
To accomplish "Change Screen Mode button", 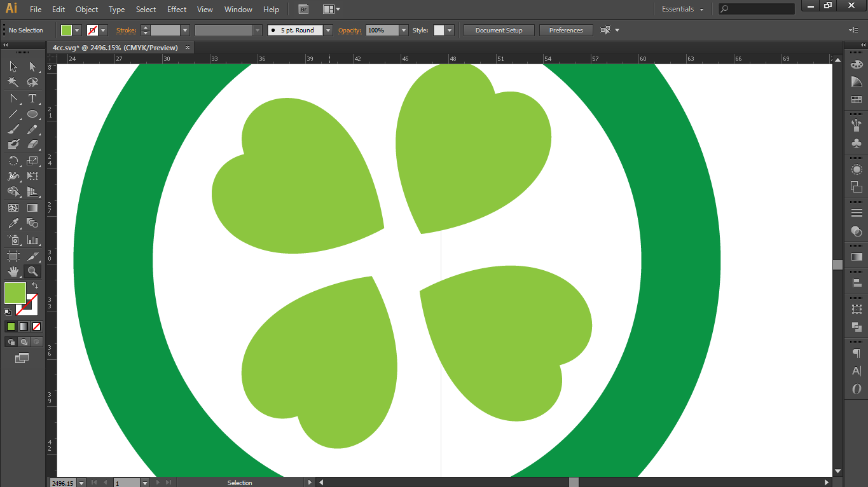I will pos(22,358).
